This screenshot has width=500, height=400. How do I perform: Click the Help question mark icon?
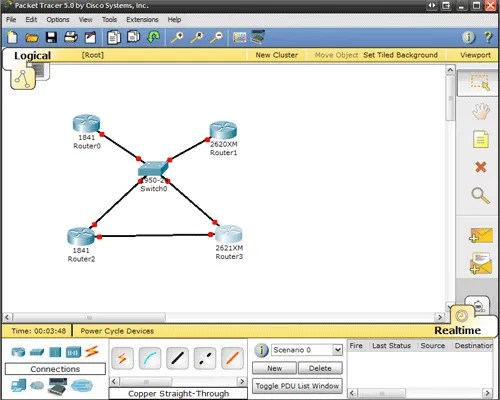click(x=488, y=37)
